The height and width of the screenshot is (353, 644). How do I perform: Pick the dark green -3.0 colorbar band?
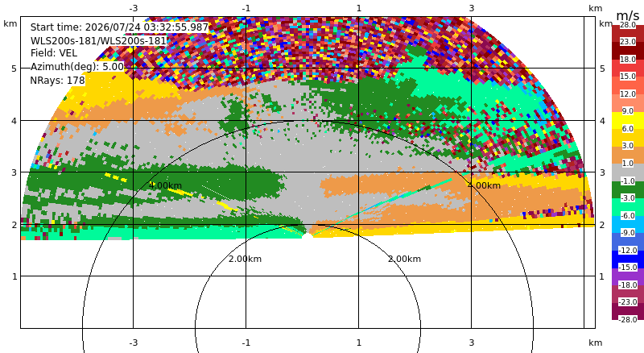point(628,189)
